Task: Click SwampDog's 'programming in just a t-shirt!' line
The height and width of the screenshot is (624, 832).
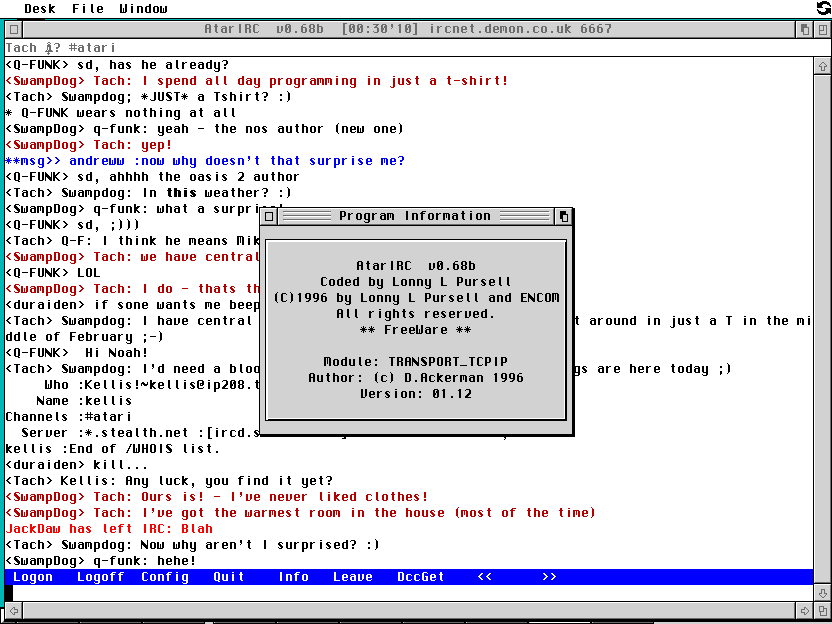Action: coord(257,81)
